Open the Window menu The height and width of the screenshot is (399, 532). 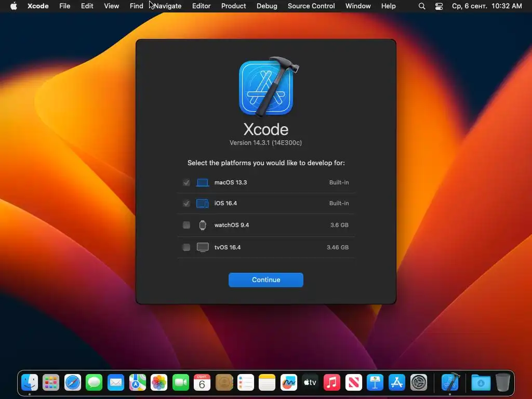[x=358, y=6]
